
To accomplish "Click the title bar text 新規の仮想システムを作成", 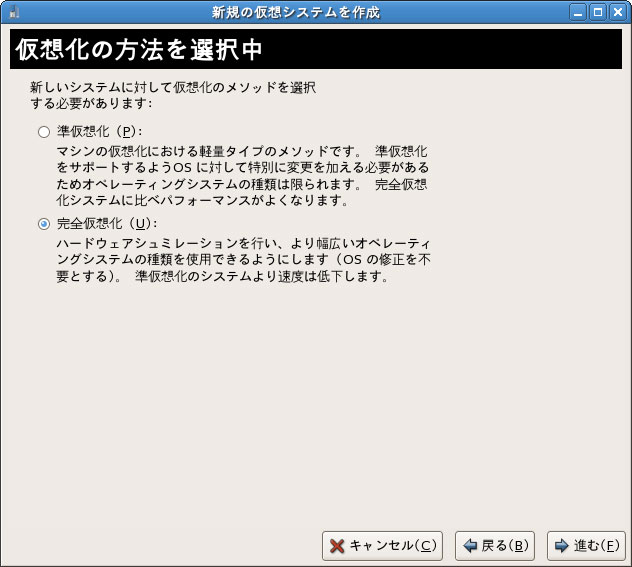I will (x=295, y=13).
